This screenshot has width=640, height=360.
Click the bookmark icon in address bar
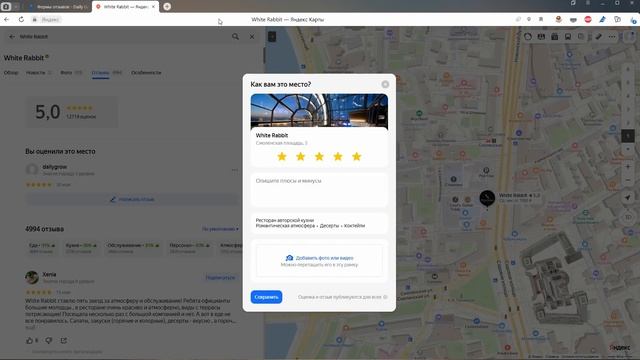click(x=541, y=19)
